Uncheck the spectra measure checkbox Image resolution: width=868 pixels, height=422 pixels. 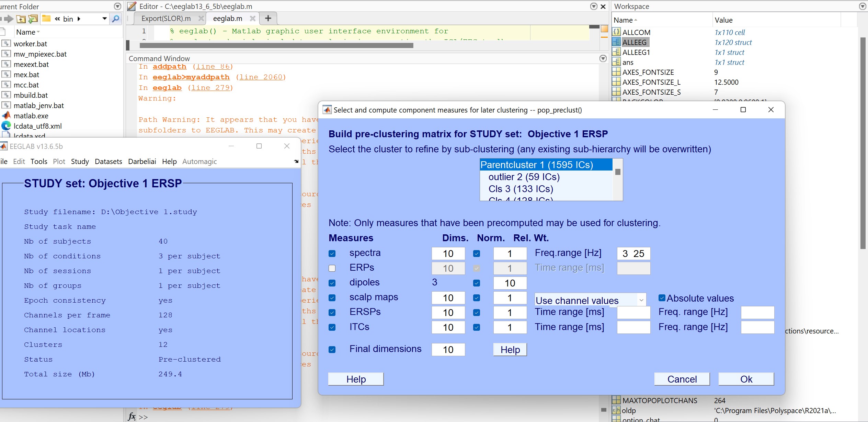(332, 253)
